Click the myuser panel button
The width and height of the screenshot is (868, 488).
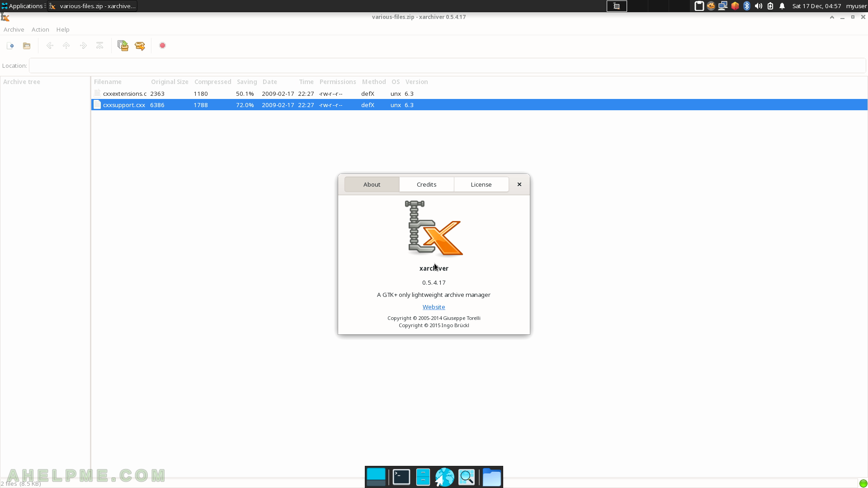(856, 6)
